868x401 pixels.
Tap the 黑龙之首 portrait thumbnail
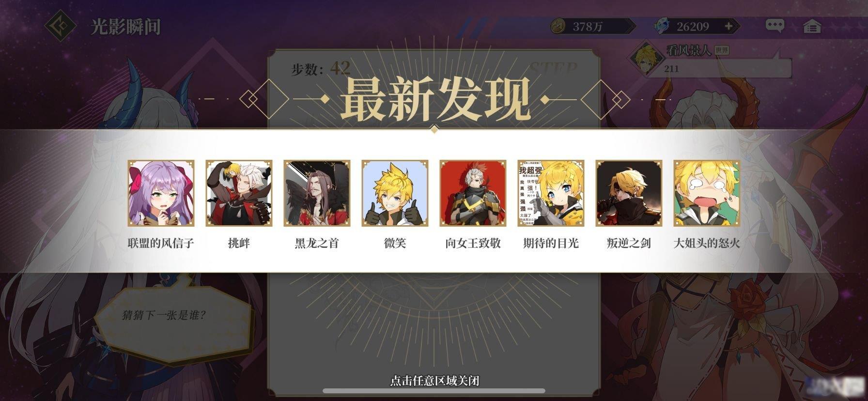point(317,193)
